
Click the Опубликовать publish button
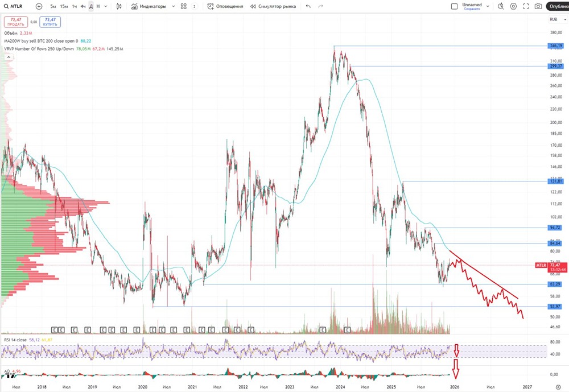tap(558, 6)
